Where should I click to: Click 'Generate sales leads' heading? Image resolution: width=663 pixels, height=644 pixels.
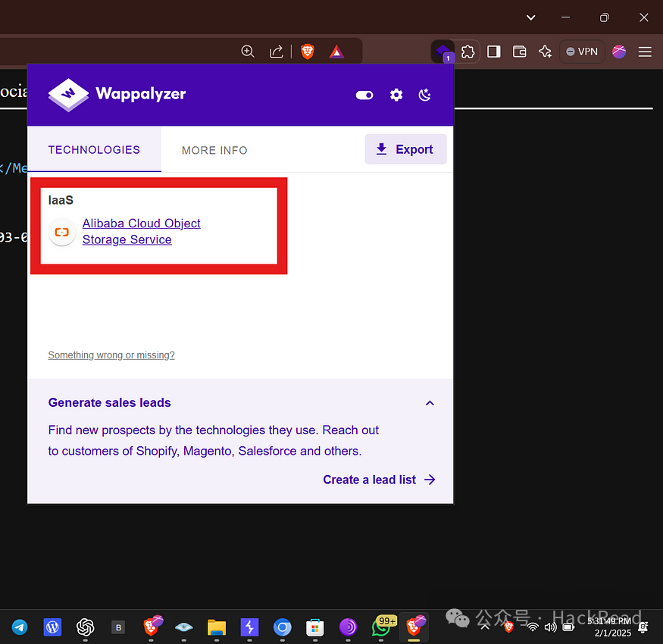110,402
